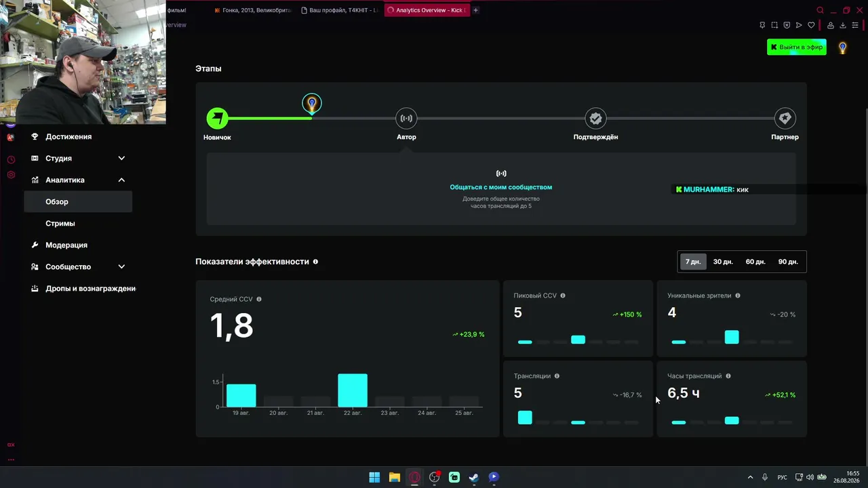Open Steam from the taskbar
Viewport: 868px width, 488px height.
click(x=474, y=477)
